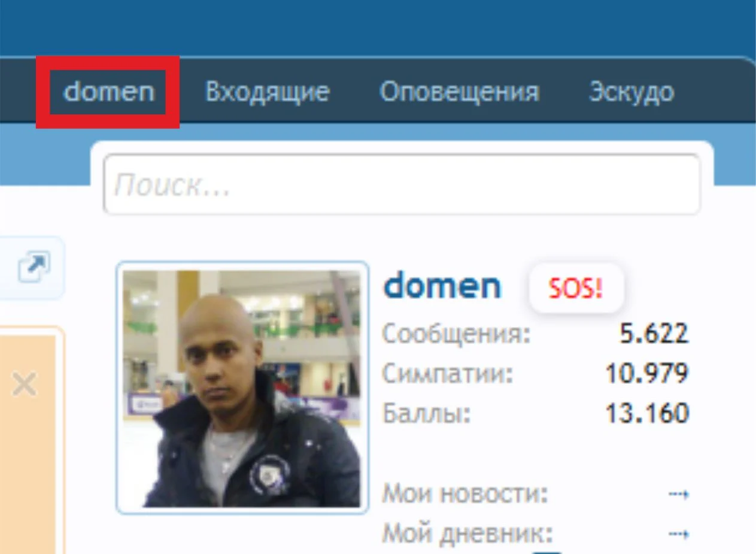756x554 pixels.
Task: Show the Оповещения alerts menu
Action: (x=459, y=92)
